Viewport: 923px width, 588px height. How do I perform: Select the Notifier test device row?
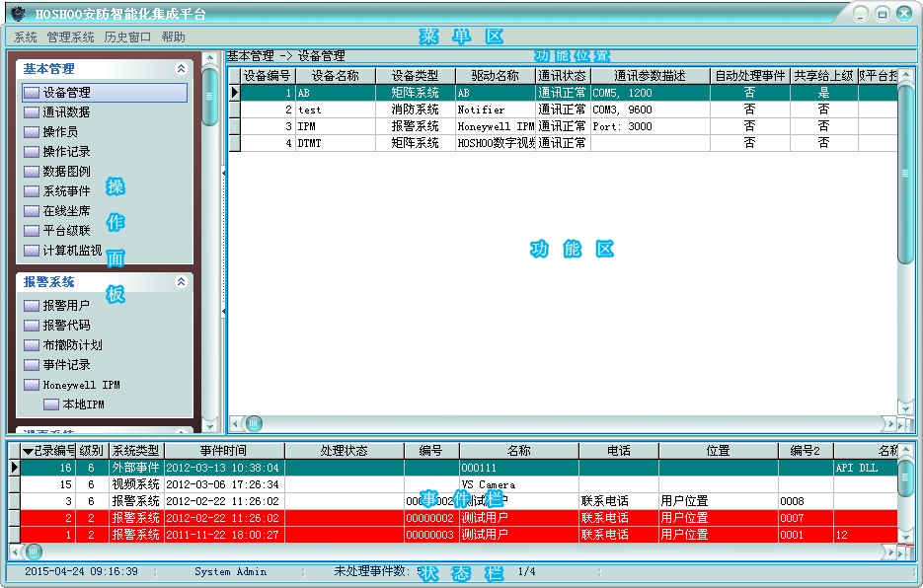[x=494, y=110]
